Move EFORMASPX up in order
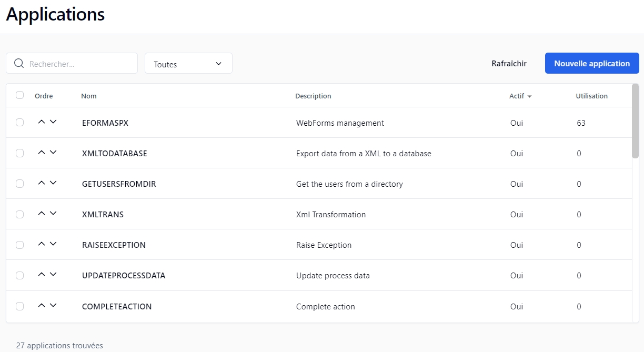Viewport: 644px width, 352px height. 42,122
